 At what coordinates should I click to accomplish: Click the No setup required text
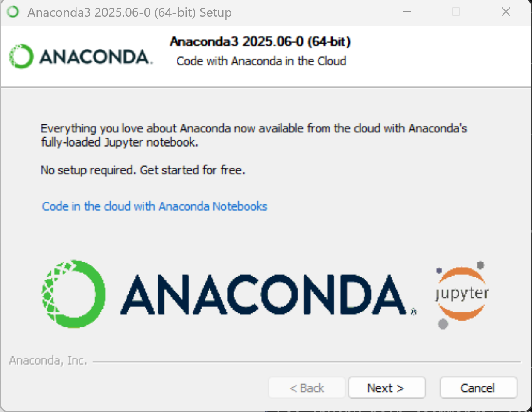[x=143, y=170]
